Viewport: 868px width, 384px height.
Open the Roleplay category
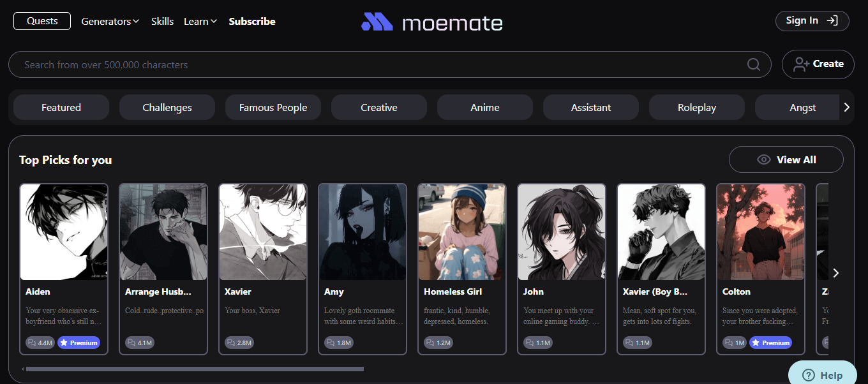[x=696, y=107]
